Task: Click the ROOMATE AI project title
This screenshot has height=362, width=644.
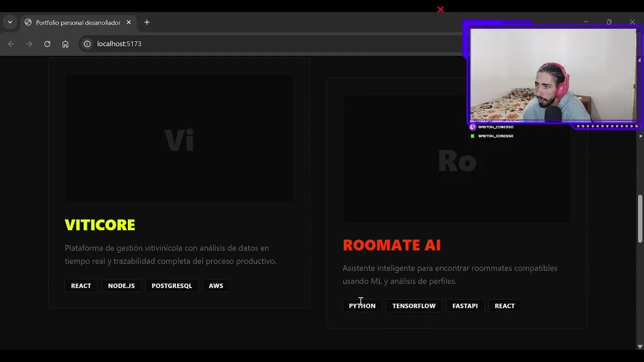Action: pyautogui.click(x=392, y=245)
